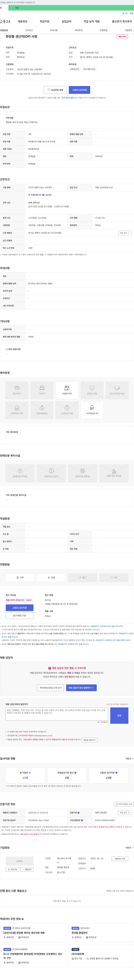Click the 메일로 질문하기 button
This screenshot has width=134, height=980.
pos(89,740)
